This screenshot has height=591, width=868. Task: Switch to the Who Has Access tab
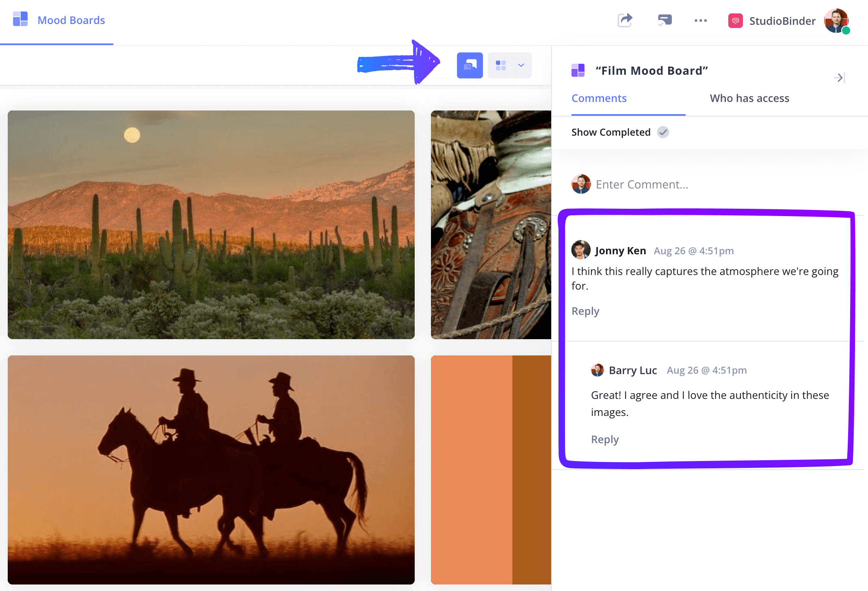pyautogui.click(x=750, y=97)
